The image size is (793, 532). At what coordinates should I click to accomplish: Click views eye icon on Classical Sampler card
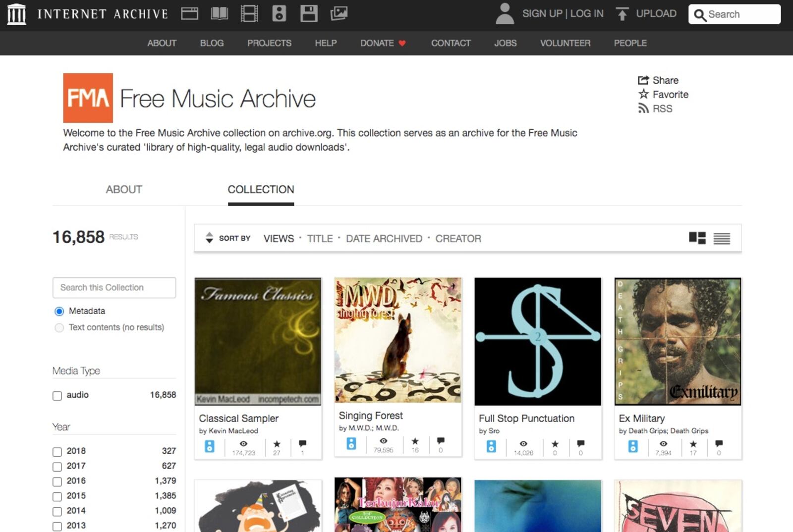[x=243, y=443]
